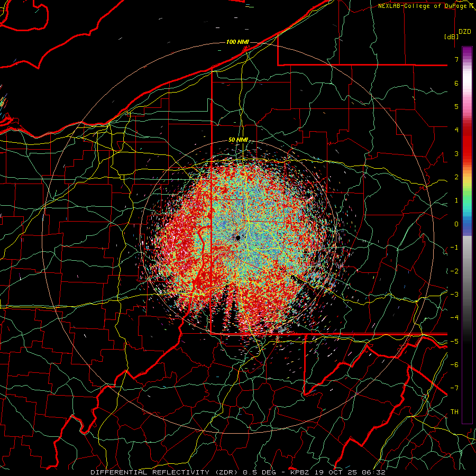This screenshot has height=476, width=476.
Task: Click the black radar site dot at center
Action: tap(237, 237)
